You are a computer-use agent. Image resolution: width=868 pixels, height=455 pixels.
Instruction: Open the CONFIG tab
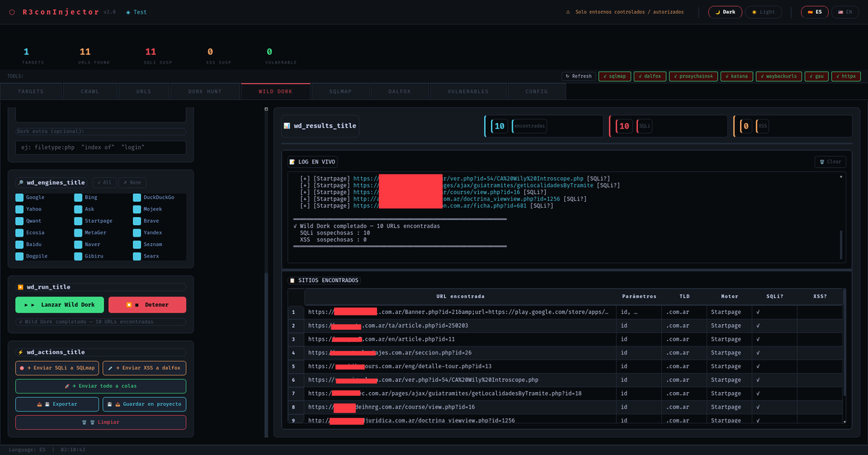point(537,92)
